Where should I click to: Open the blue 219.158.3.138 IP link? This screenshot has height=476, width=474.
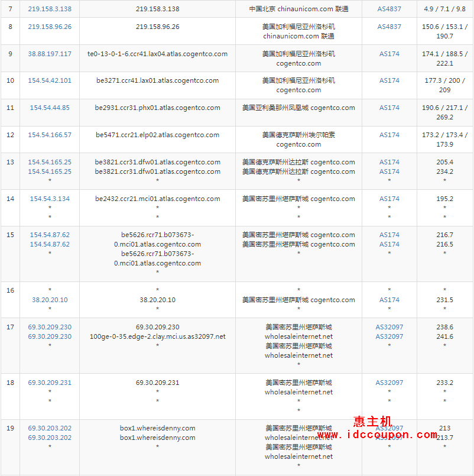click(50, 9)
